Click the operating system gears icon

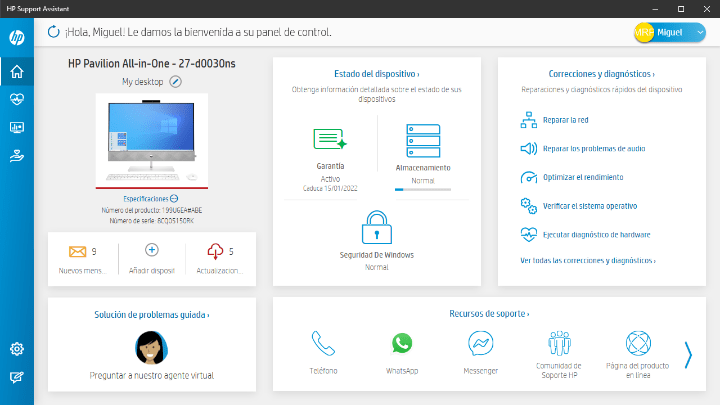[x=529, y=206]
